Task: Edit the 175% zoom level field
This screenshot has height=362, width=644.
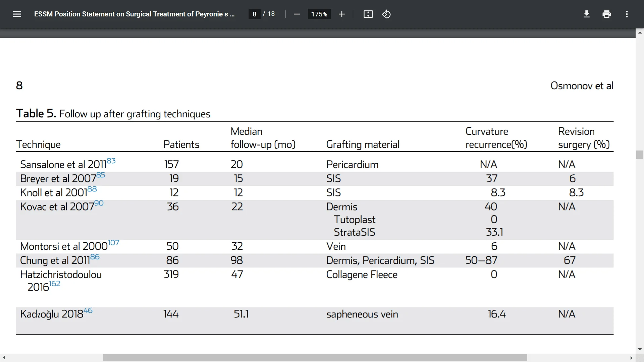Action: point(319,14)
